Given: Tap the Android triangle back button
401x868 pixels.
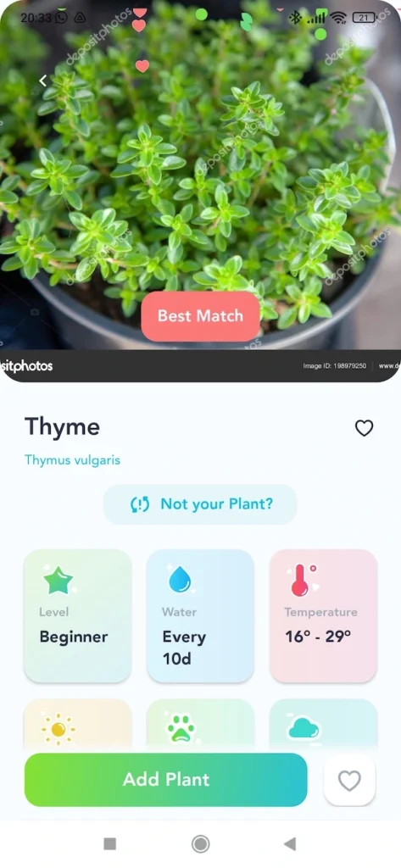Looking at the screenshot, I should 290,843.
